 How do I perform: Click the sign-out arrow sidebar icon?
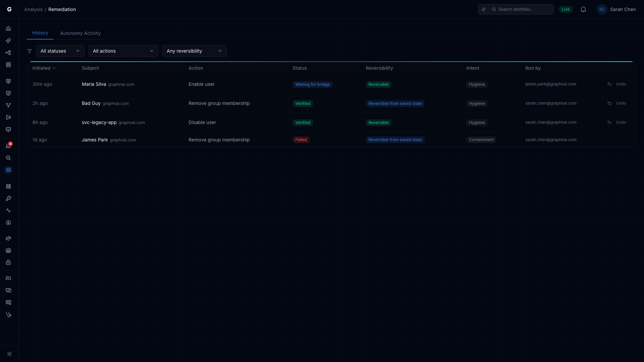coord(8,117)
